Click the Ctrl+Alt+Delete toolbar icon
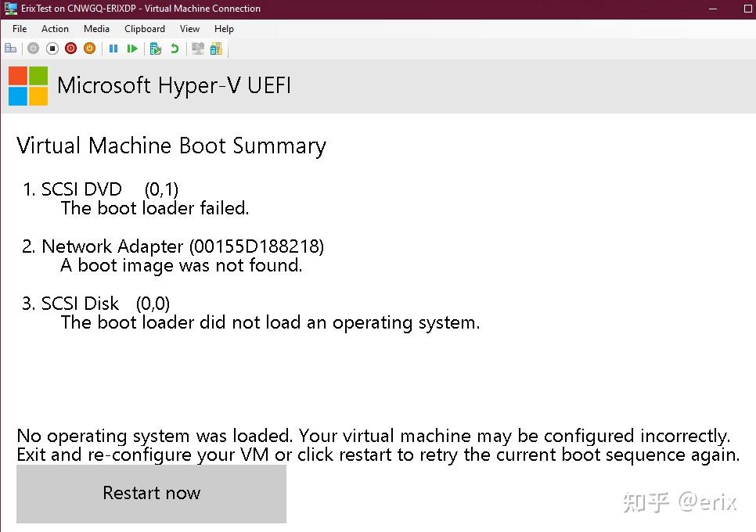Image resolution: width=756 pixels, height=532 pixels. coord(11,49)
